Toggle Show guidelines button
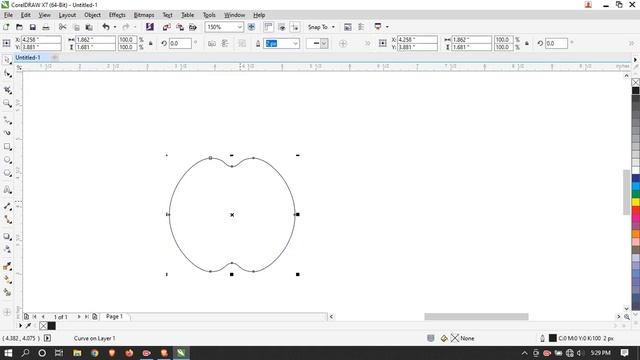Screen dimensions: 640x360 [295, 27]
